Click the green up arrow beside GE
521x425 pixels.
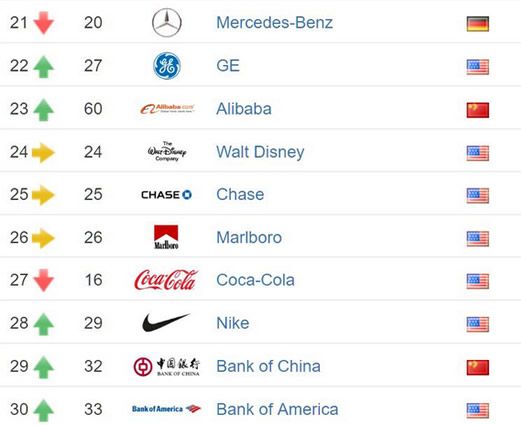point(44,66)
